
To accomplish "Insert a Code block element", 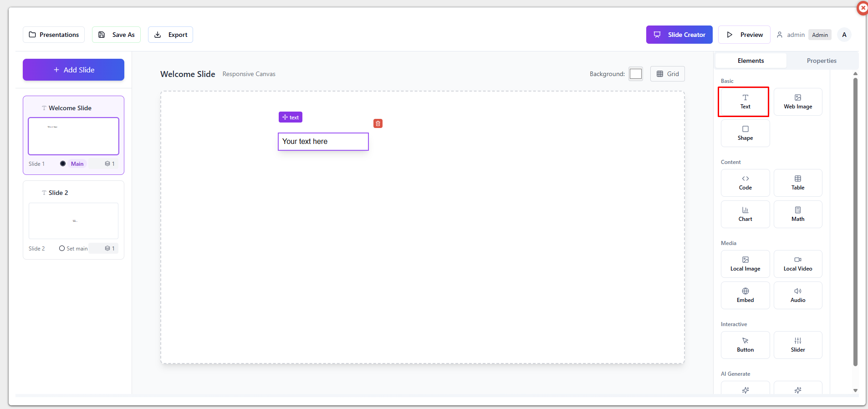I will (745, 183).
